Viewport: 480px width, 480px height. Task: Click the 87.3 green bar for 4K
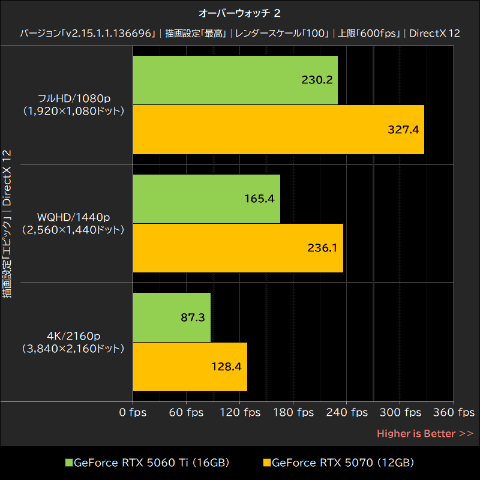(x=172, y=317)
